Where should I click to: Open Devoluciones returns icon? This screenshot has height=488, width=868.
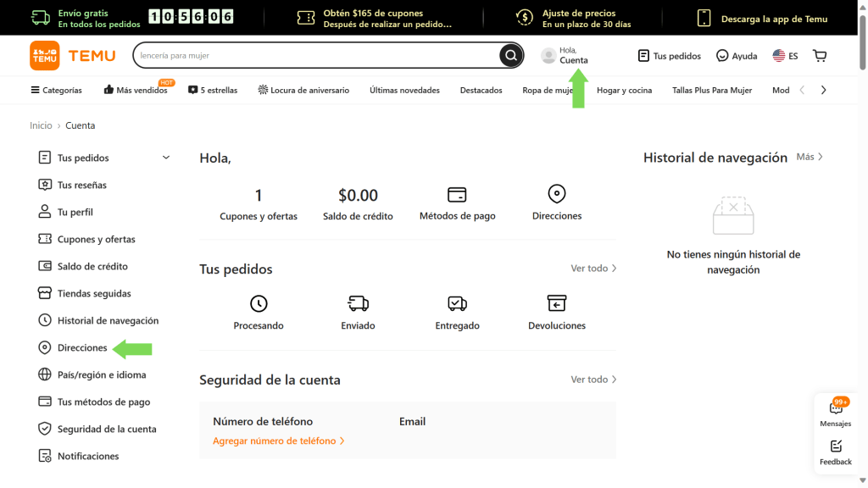click(556, 303)
